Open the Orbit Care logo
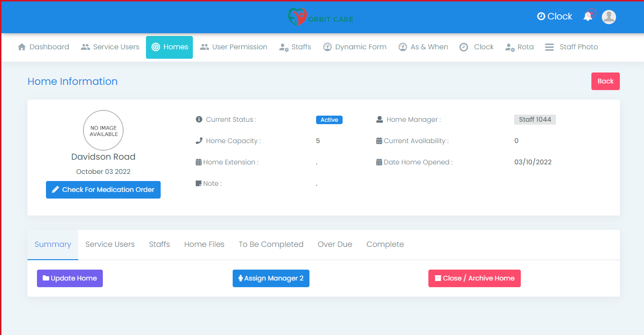Image resolution: width=644 pixels, height=335 pixels. 320,17
